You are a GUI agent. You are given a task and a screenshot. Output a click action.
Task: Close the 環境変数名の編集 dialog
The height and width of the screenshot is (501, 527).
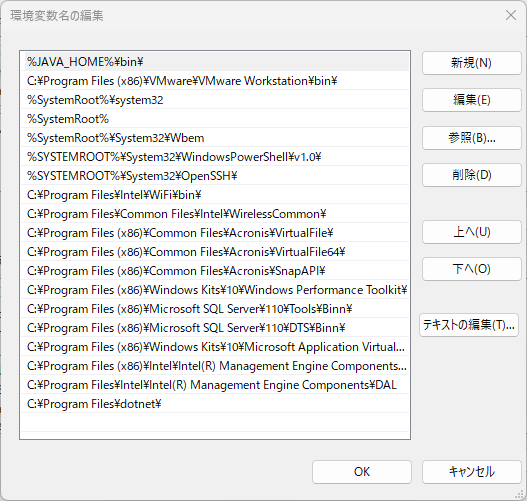(x=511, y=15)
